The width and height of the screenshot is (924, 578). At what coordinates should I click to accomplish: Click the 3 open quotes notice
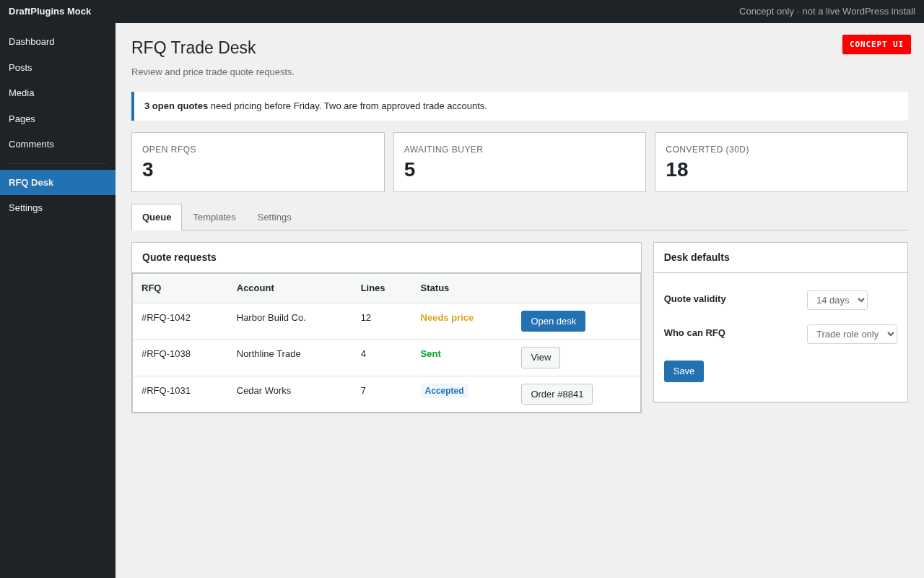(x=520, y=106)
